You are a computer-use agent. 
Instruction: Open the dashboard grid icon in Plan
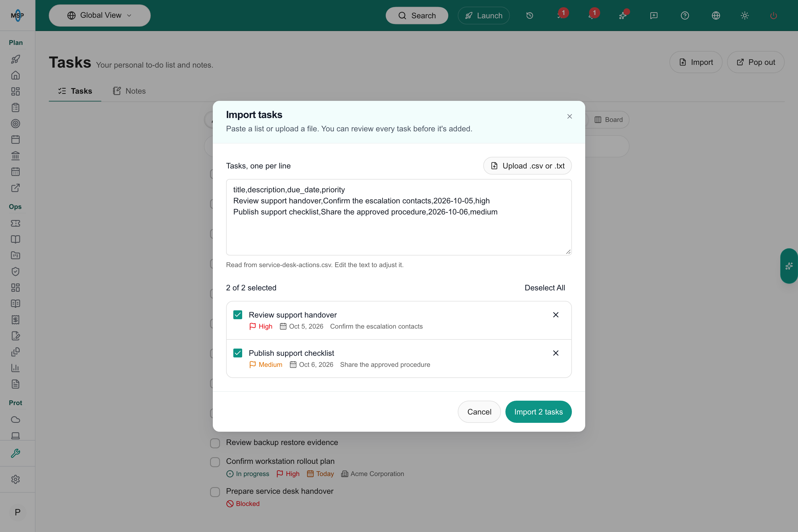[x=16, y=91]
